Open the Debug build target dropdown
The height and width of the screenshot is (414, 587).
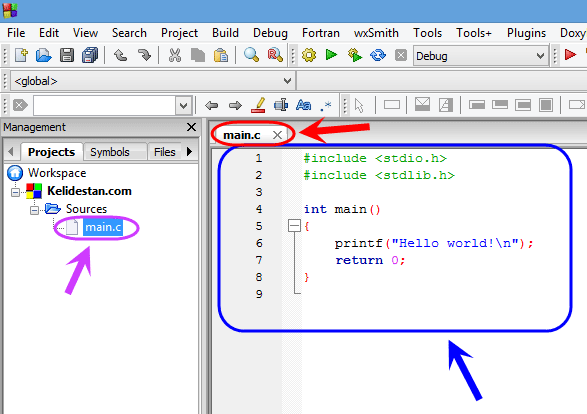click(x=481, y=56)
